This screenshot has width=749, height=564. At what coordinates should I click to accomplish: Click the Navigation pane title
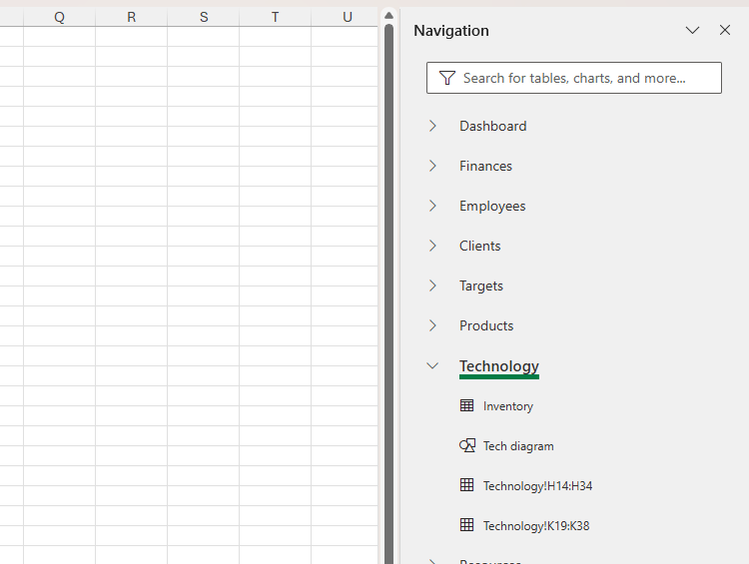click(451, 31)
